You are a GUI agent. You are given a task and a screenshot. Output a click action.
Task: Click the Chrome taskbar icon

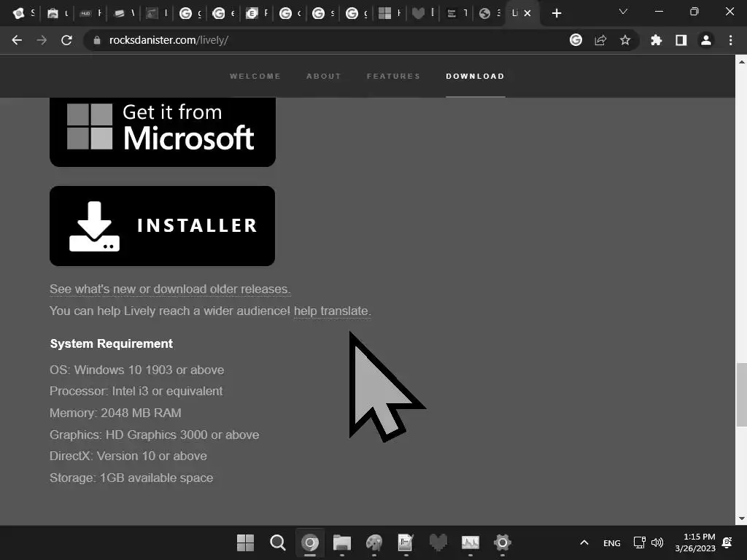309,542
